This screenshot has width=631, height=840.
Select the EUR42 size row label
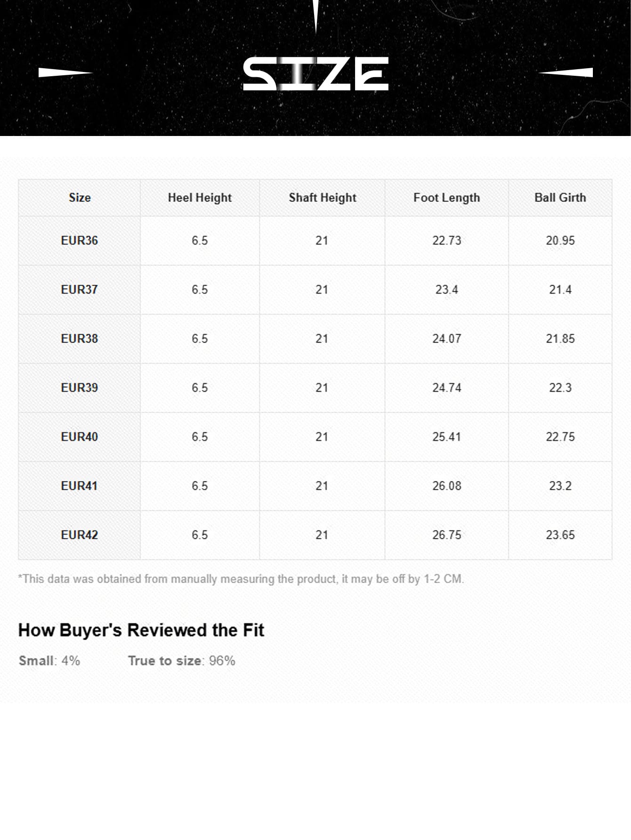[80, 535]
